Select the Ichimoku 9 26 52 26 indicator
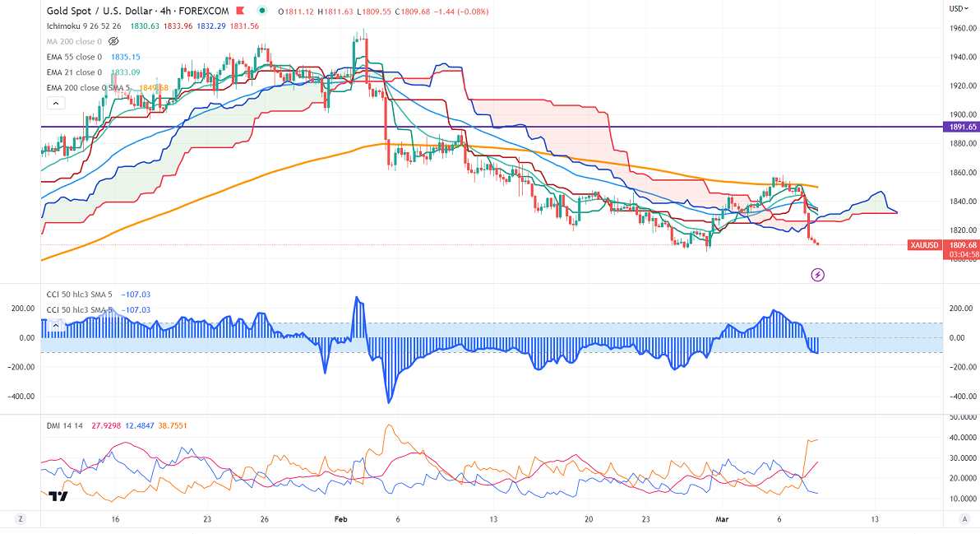 pos(82,26)
